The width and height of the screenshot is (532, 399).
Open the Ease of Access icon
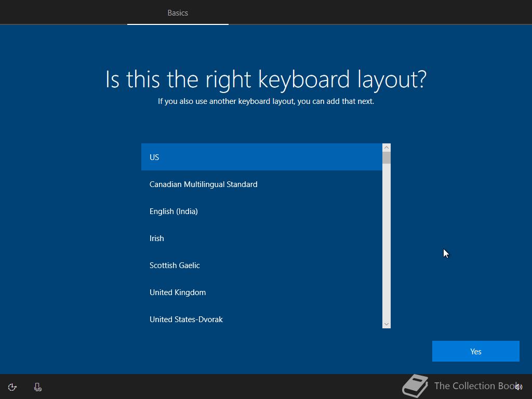(12, 387)
